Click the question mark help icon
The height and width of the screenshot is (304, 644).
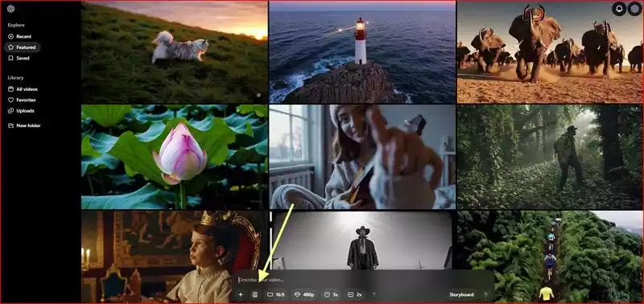[x=374, y=294]
